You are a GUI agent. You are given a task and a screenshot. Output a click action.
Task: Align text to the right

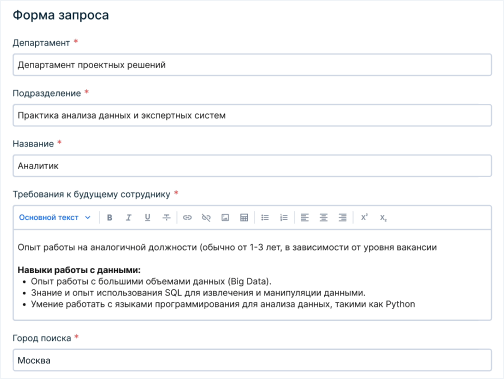pos(342,218)
